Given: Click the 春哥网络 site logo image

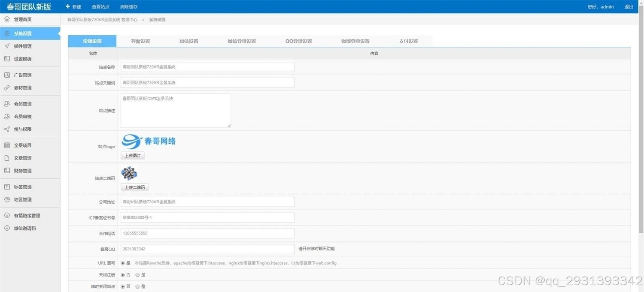Looking at the screenshot, I should coord(149,141).
